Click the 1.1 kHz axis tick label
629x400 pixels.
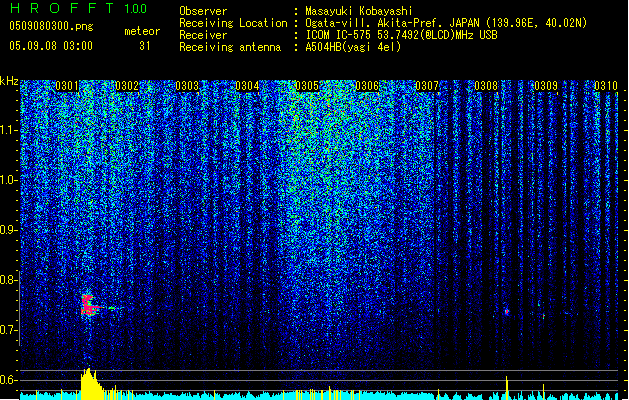pos(9,130)
